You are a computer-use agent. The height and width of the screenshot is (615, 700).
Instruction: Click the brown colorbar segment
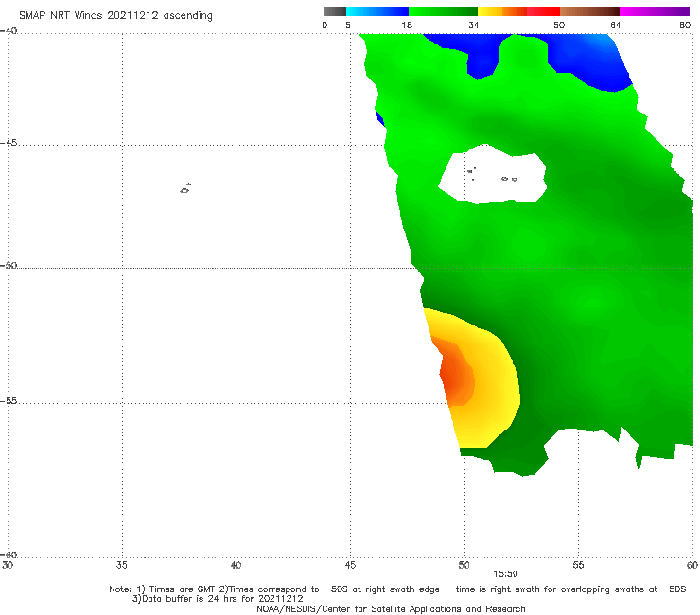(x=589, y=11)
